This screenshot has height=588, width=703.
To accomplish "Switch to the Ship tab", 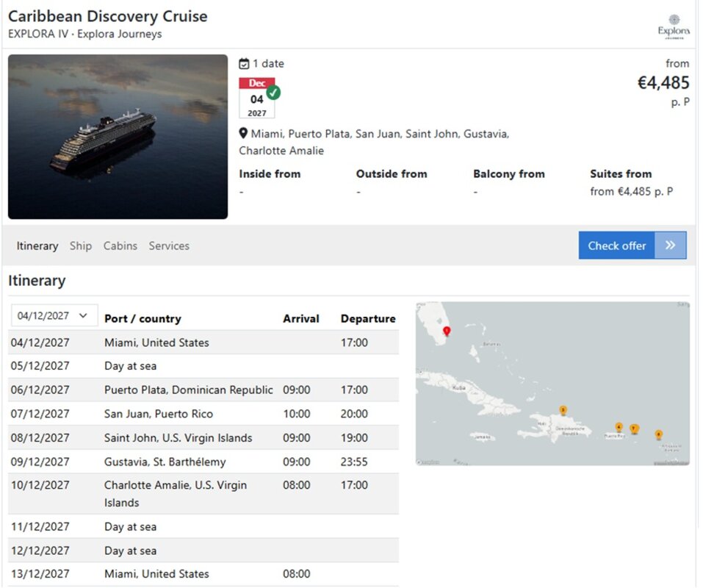I will (81, 245).
